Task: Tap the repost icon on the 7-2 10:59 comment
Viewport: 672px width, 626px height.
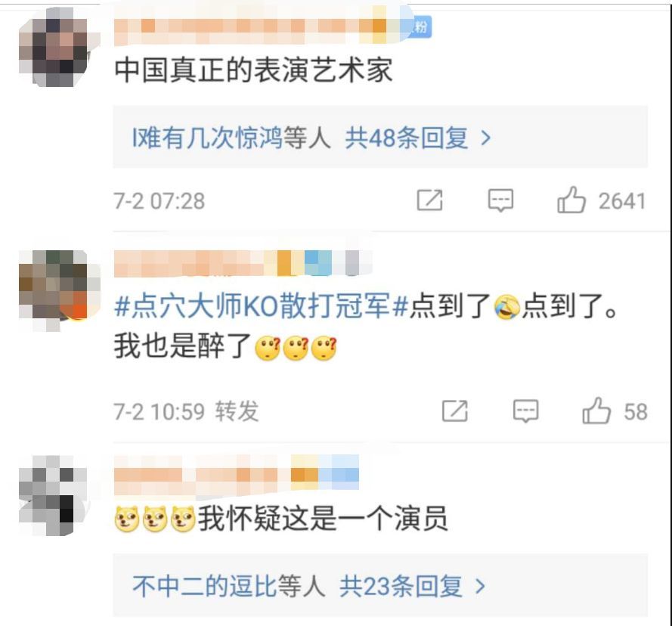Action: coord(455,411)
